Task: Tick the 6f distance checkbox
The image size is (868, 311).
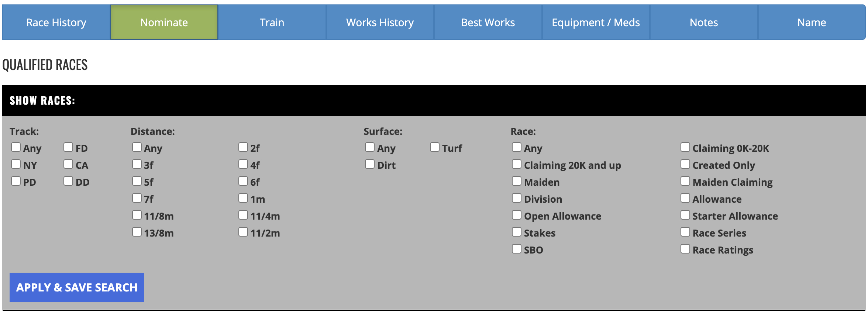Action: click(x=243, y=181)
